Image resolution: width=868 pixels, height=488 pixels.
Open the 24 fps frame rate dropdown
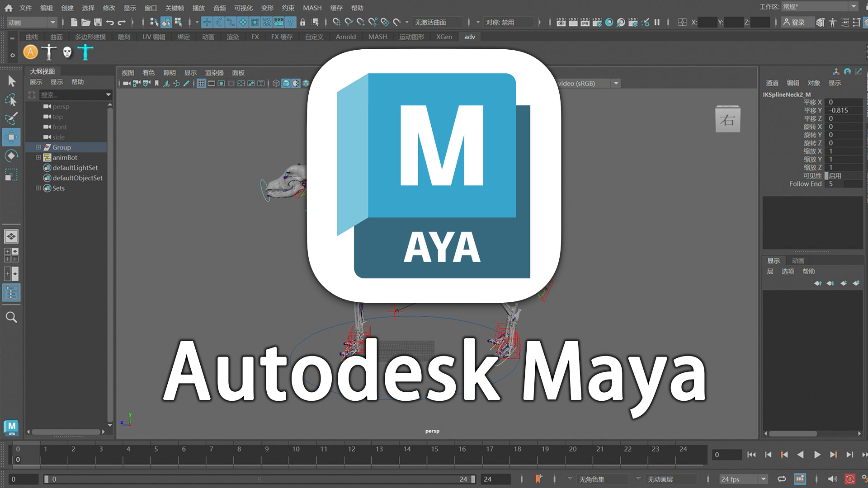click(x=743, y=479)
